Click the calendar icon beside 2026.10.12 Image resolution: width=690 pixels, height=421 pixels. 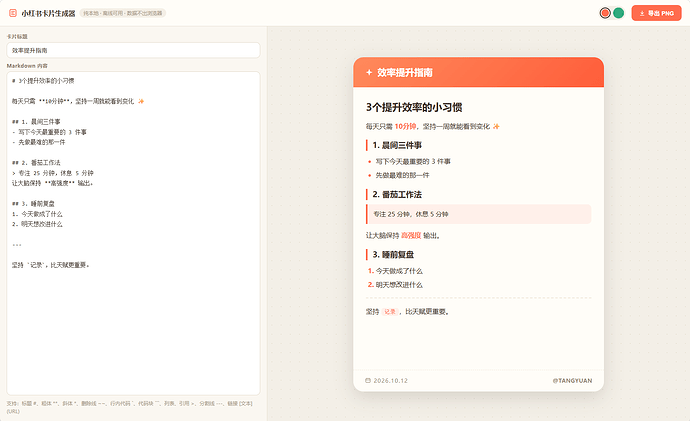click(x=368, y=381)
